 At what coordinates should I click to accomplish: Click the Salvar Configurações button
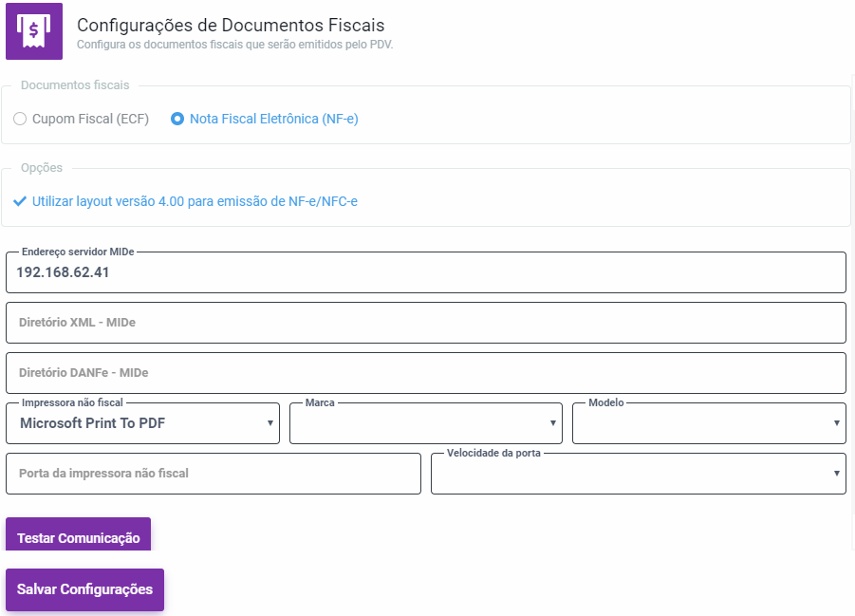tap(84, 589)
